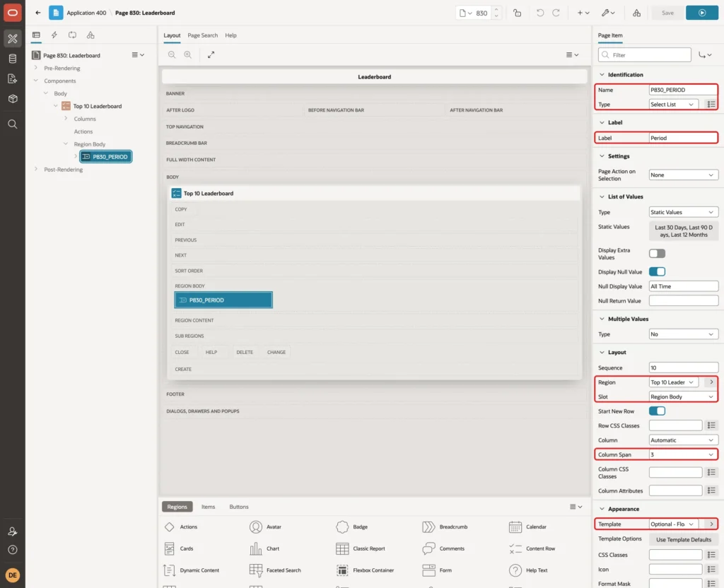Open the item Type Select List dropdown
This screenshot has width=724, height=588.
(673, 105)
